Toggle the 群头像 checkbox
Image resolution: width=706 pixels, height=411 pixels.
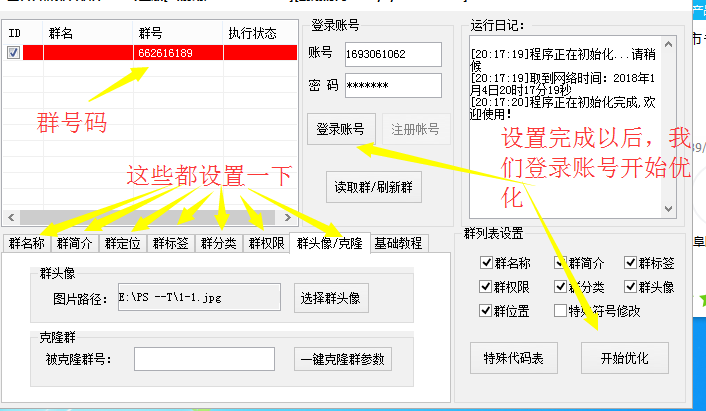[630, 286]
